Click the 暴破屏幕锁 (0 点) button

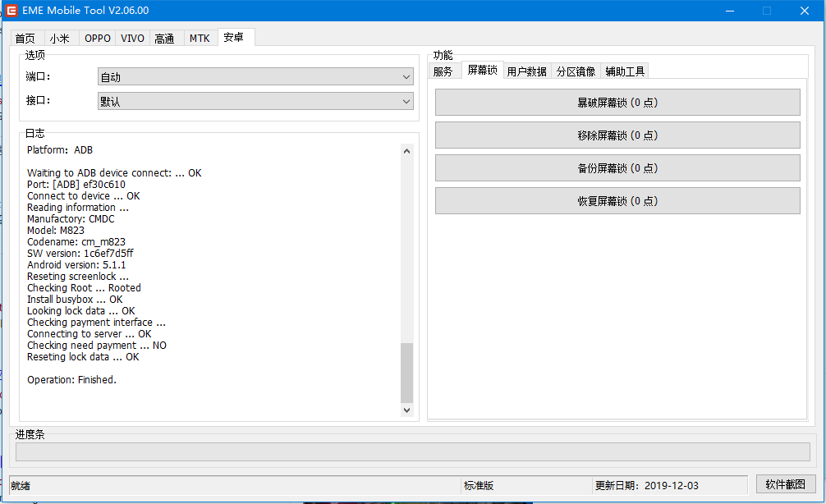click(617, 102)
